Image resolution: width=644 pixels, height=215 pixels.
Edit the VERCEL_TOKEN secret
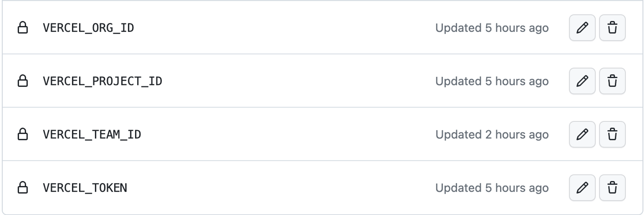(582, 188)
